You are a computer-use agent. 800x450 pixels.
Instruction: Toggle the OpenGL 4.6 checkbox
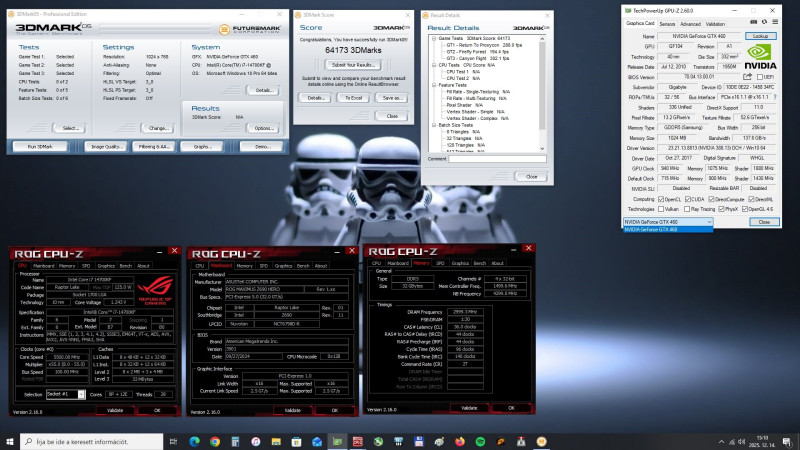[745, 209]
